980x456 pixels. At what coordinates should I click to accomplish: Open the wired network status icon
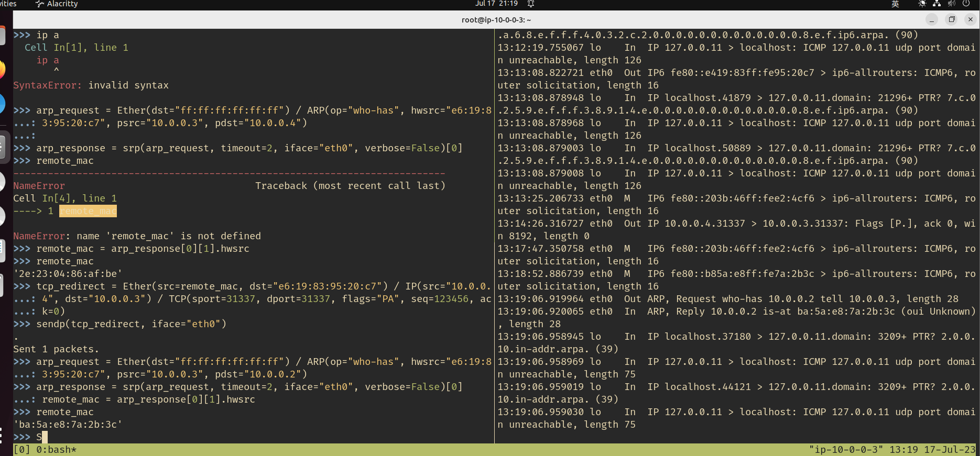tap(937, 4)
